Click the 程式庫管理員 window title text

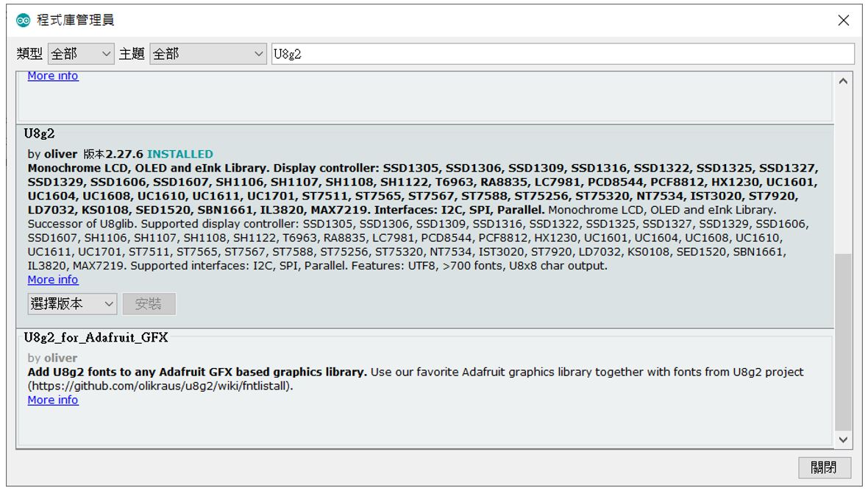point(76,21)
